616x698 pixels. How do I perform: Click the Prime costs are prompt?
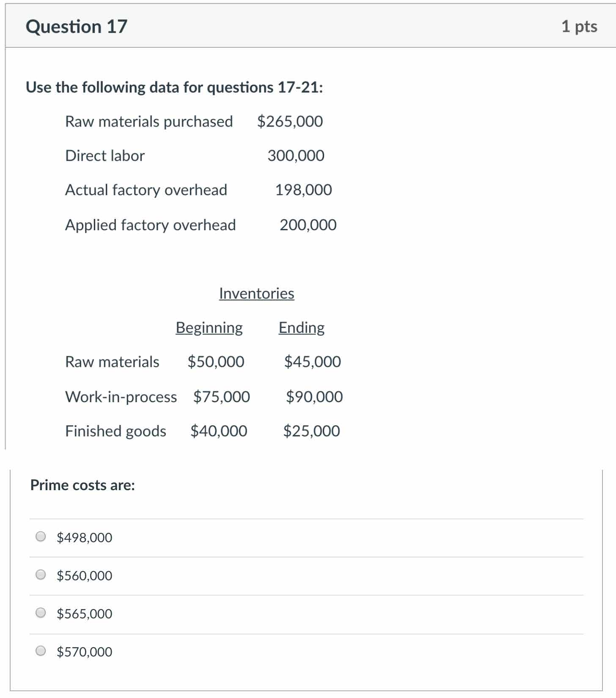click(x=82, y=485)
